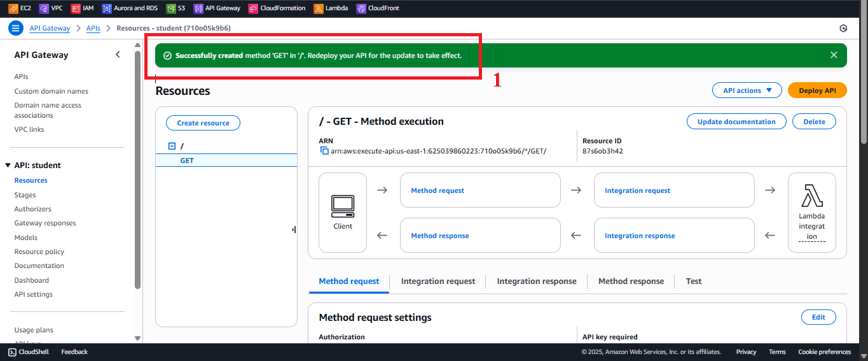Click the resource panel resize handle
This screenshot has height=361, width=868.
tap(294, 229)
